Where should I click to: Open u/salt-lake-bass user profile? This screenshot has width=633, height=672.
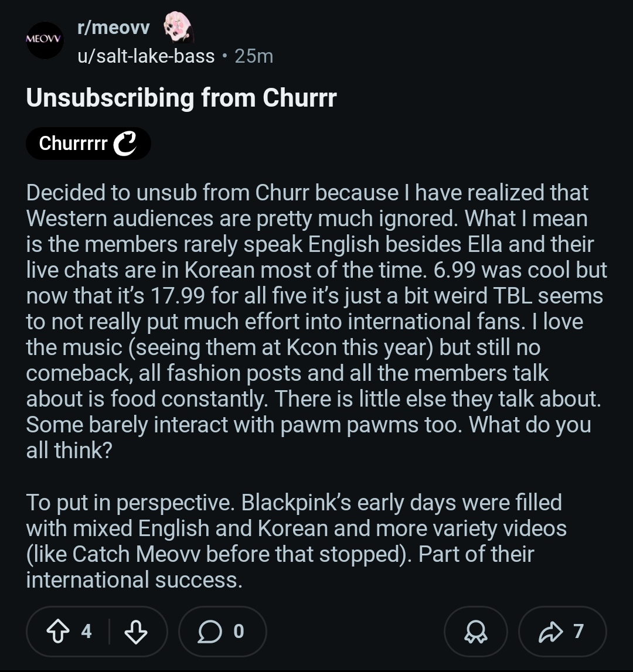(x=146, y=56)
